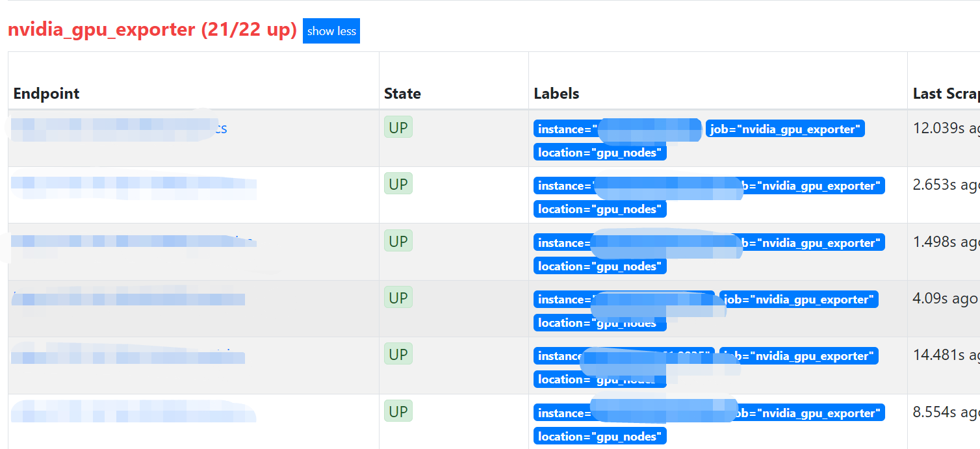This screenshot has width=980, height=449.
Task: Click the UP state in the 2.653s row
Action: 398,184
